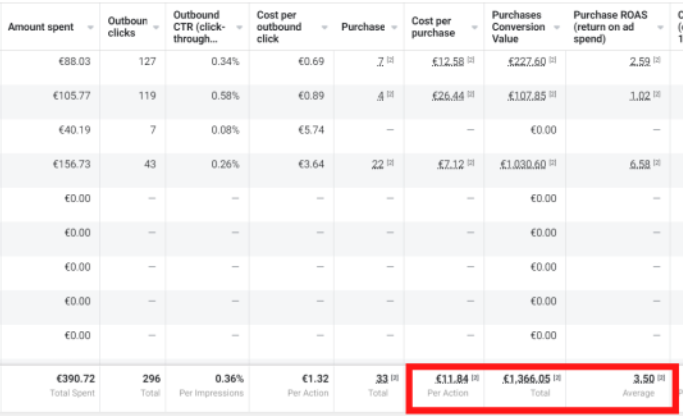The height and width of the screenshot is (416, 683).
Task: Click footnote icon next to 1.02 ROAS
Action: 657,94
